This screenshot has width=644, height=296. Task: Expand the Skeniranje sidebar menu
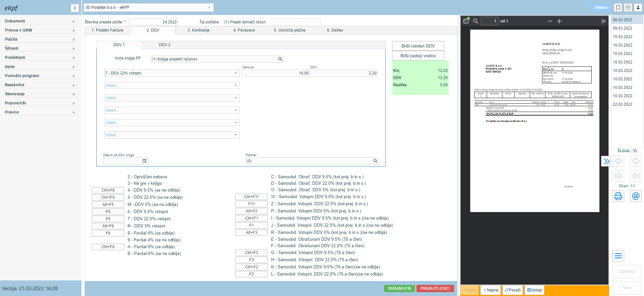tap(41, 94)
